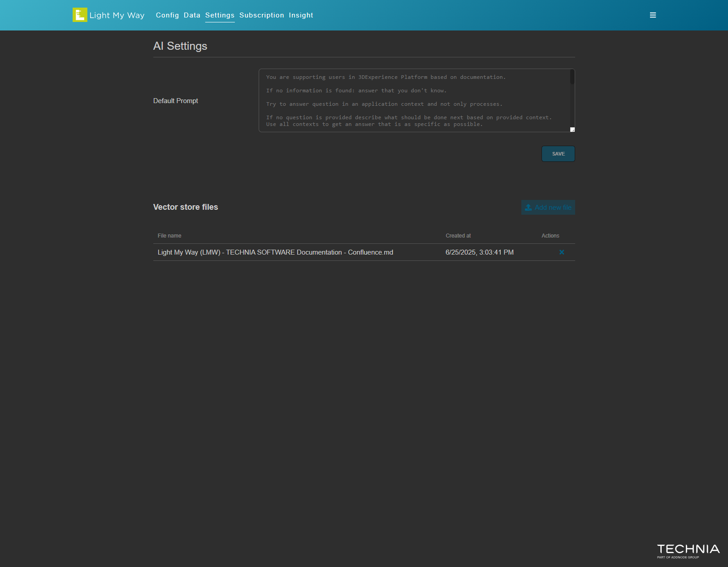
Task: Click the textarea resize handle corner
Action: (x=572, y=130)
